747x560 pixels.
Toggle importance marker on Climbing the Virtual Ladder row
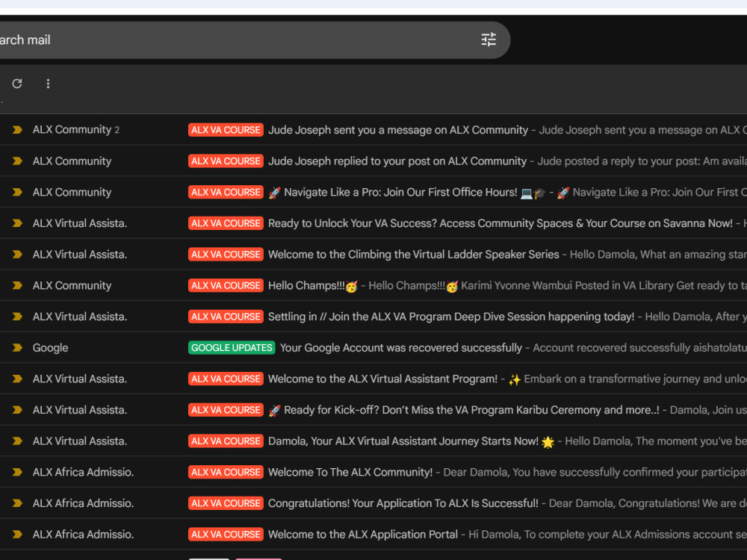pyautogui.click(x=18, y=255)
